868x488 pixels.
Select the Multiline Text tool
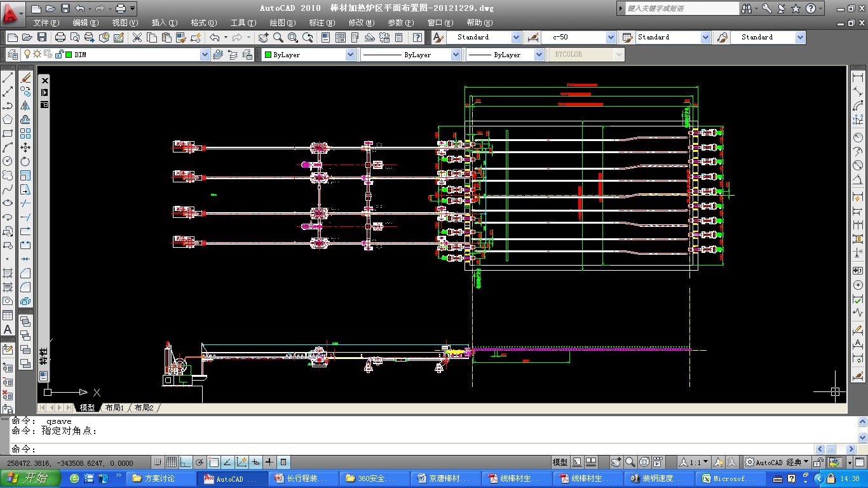[x=8, y=329]
